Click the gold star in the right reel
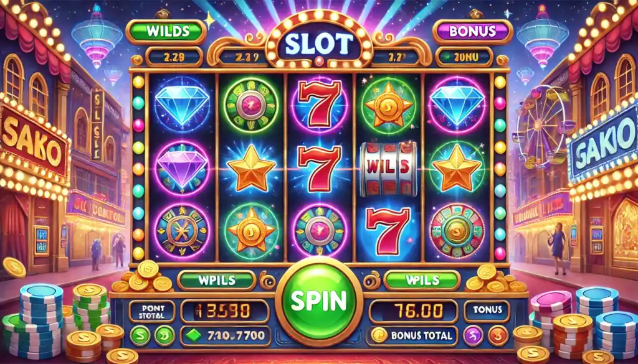The height and width of the screenshot is (364, 638). coord(457,168)
